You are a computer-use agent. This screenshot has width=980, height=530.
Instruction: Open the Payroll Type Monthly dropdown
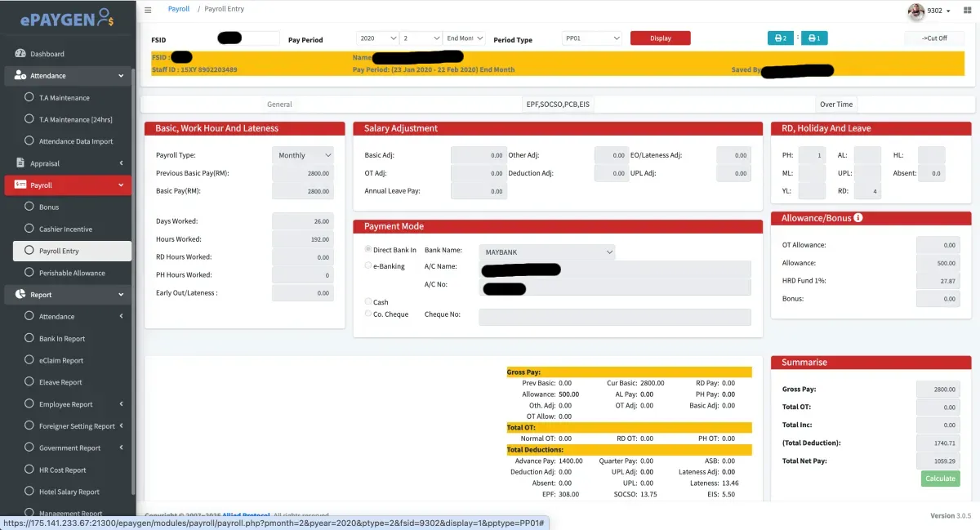(x=302, y=154)
